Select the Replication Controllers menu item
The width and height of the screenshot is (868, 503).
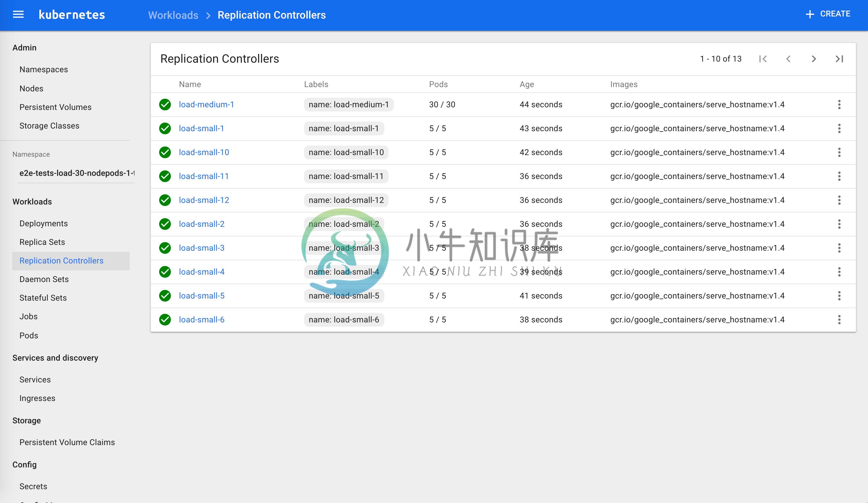pyautogui.click(x=61, y=261)
